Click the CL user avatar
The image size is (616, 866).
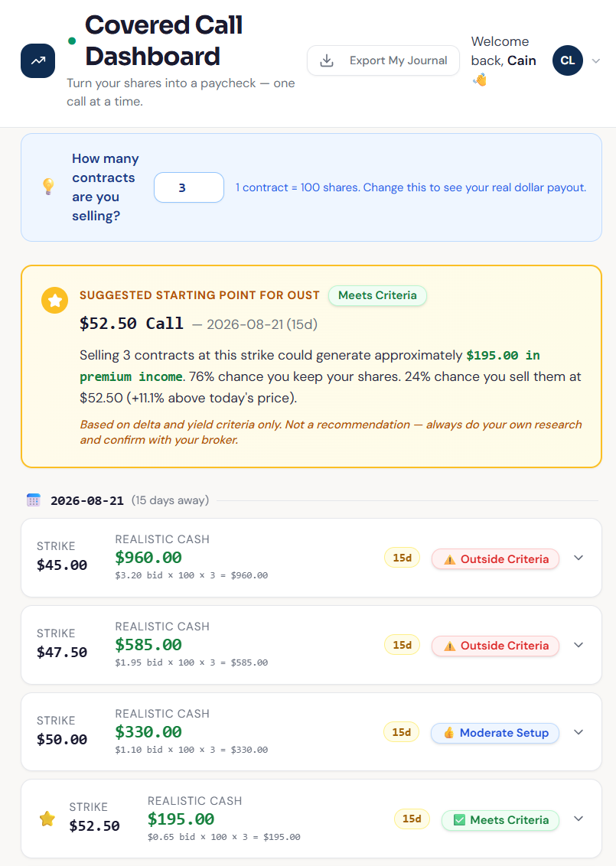[567, 60]
